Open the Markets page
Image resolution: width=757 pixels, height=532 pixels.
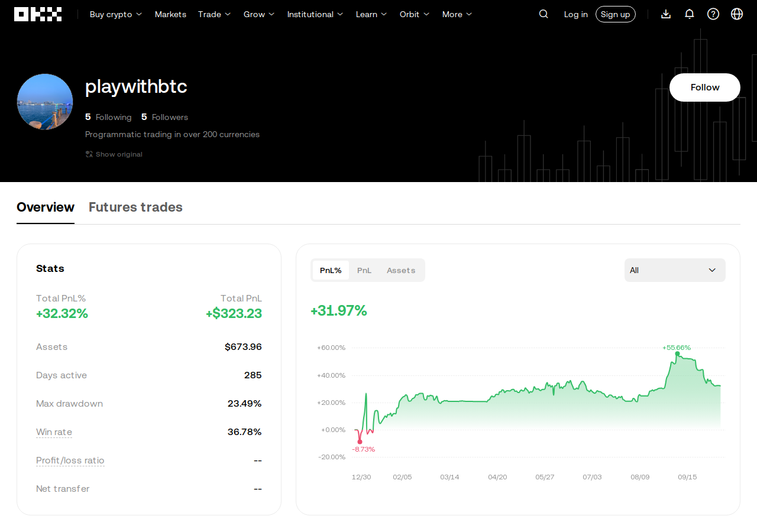[170, 14]
